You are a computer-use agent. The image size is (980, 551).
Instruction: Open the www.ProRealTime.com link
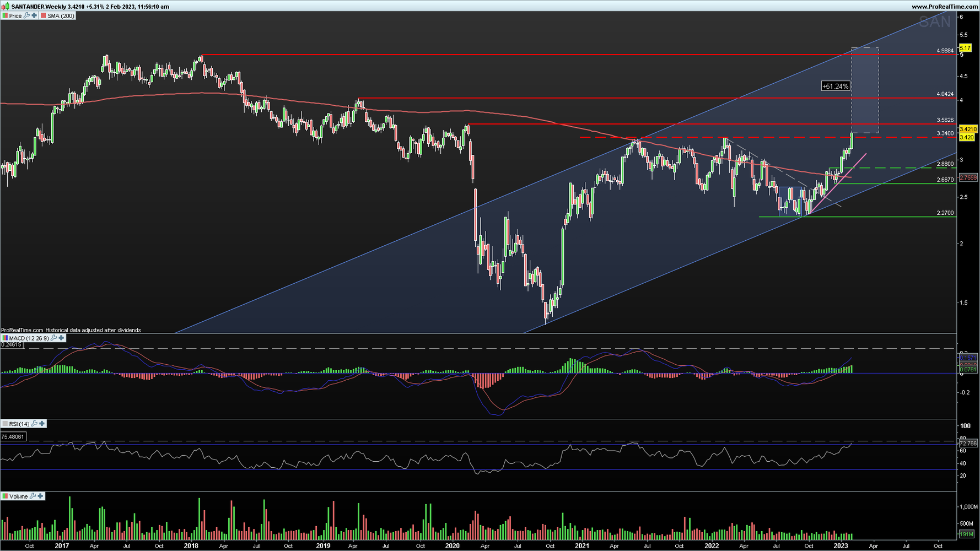945,7
